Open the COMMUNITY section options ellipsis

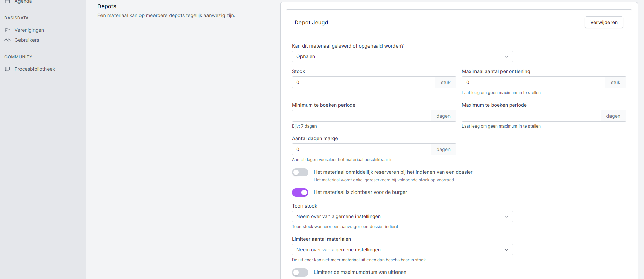77,57
